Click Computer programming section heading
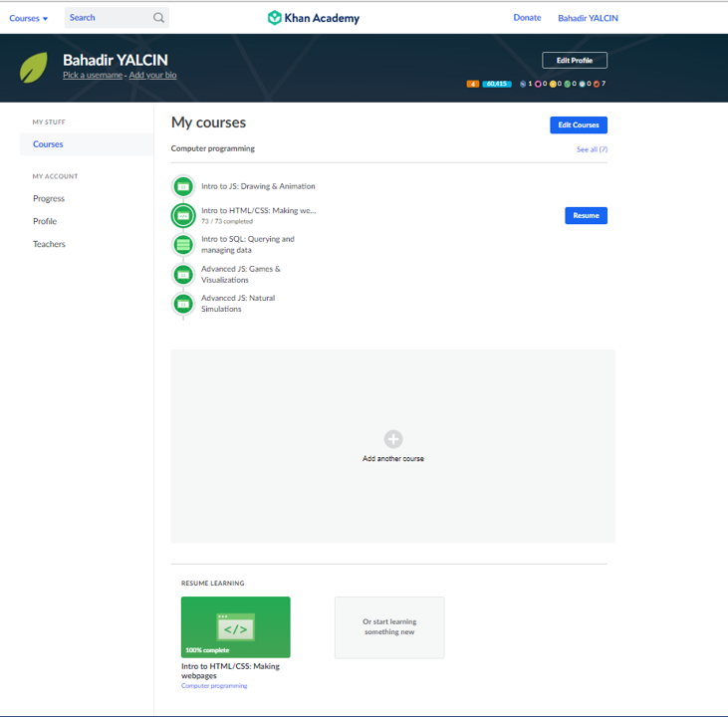 point(213,148)
